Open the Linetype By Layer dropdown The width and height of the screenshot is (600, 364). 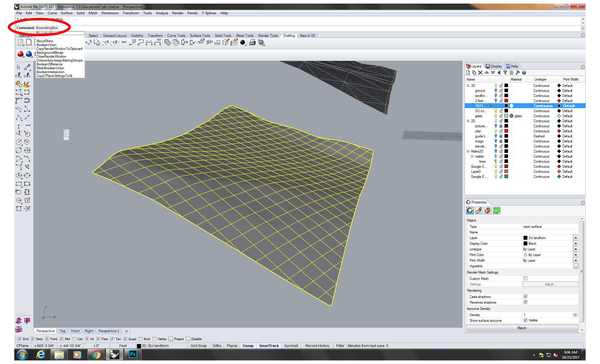[576, 249]
